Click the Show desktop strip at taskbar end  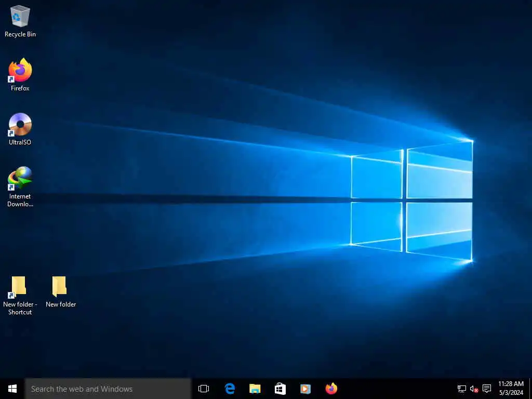(x=530, y=389)
